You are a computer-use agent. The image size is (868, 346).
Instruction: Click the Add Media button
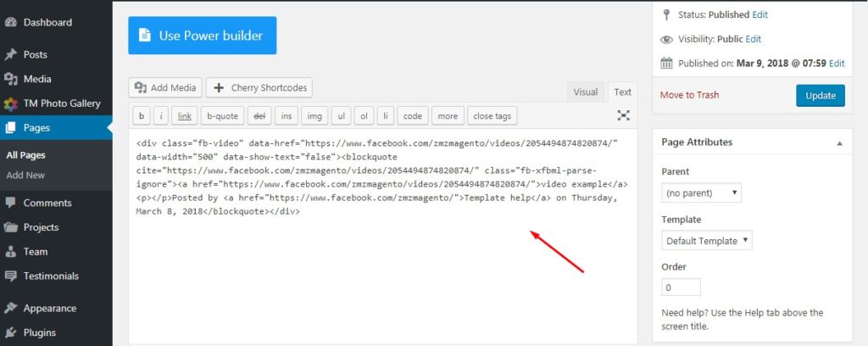click(x=165, y=87)
